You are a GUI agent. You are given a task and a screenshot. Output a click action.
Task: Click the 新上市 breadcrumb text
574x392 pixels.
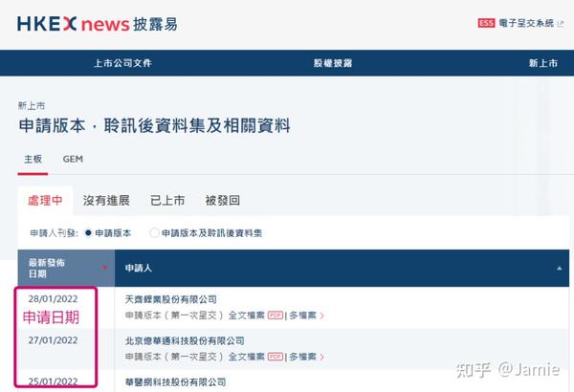tap(32, 106)
